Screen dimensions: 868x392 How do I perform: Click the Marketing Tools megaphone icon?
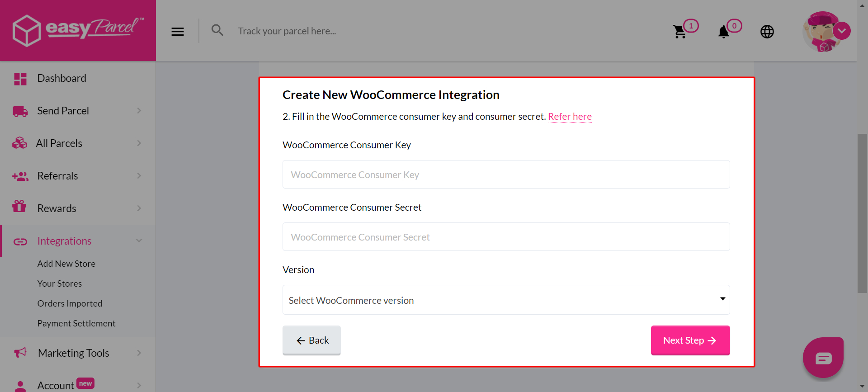[x=20, y=352]
